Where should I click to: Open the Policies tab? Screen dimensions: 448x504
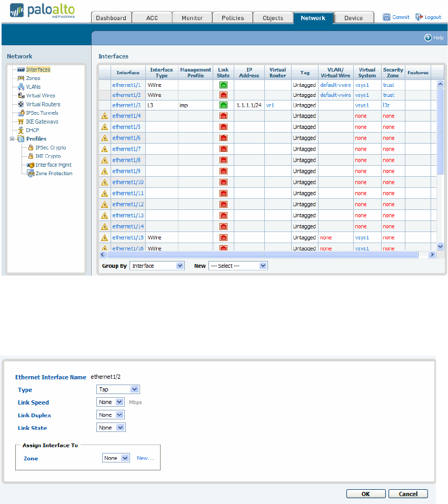[233, 18]
